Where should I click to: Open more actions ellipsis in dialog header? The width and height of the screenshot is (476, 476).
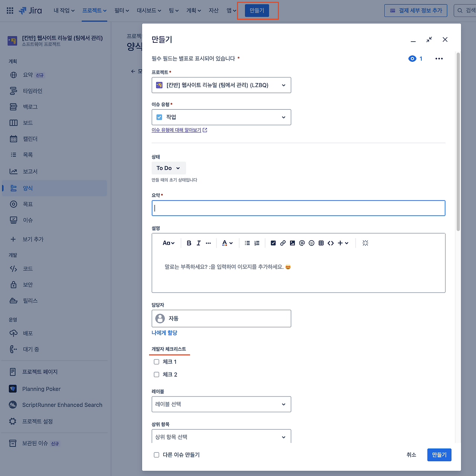[x=439, y=59]
